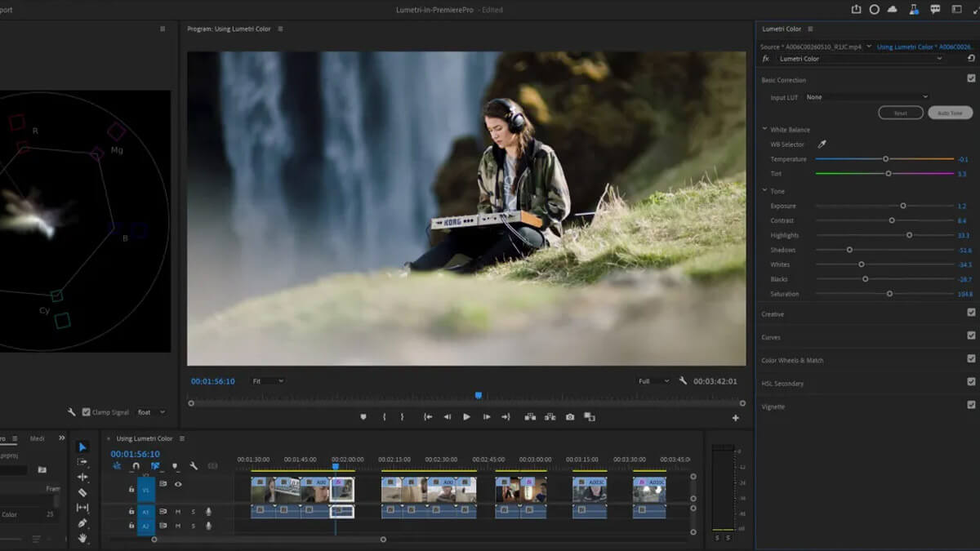The height and width of the screenshot is (551, 980).
Task: Hide V1 track with the eye toggle
Action: tap(178, 484)
